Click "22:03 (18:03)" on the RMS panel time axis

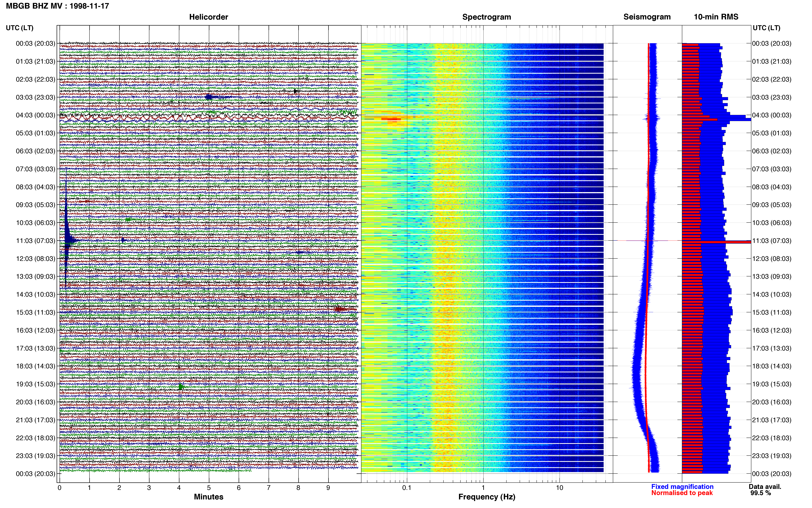point(772,438)
